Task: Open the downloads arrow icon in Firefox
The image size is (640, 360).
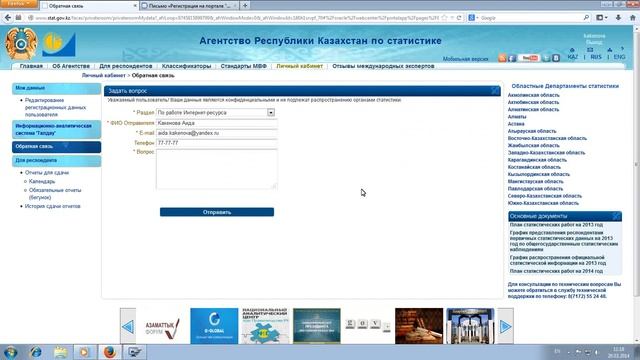Action: [x=618, y=18]
